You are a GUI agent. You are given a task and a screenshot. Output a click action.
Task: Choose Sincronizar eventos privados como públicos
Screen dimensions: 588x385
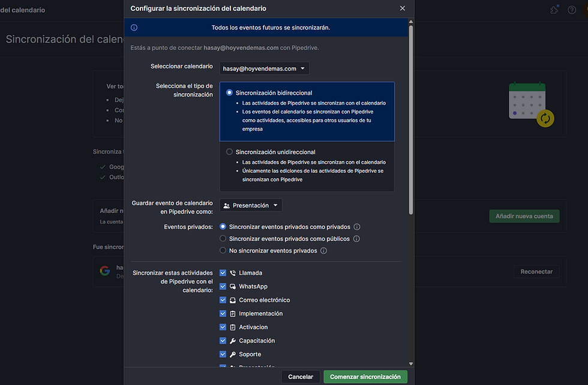pyautogui.click(x=223, y=239)
